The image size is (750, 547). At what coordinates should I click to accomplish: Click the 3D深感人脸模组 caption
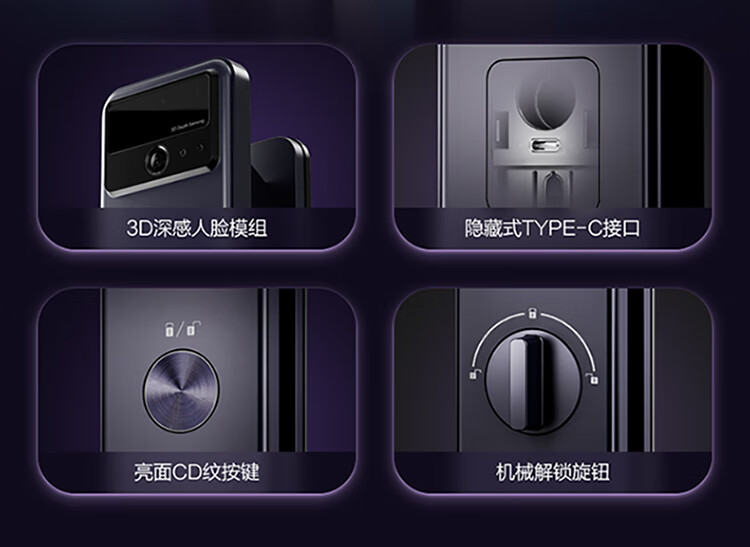197,228
